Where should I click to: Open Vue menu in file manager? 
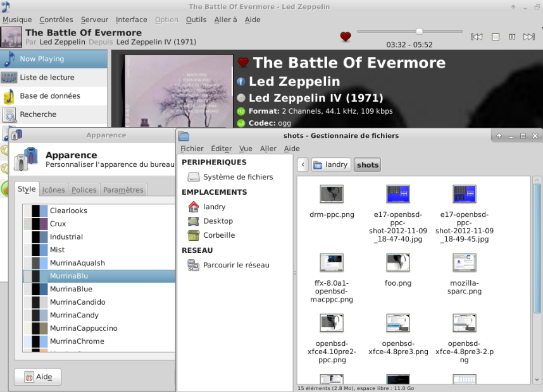pyautogui.click(x=246, y=149)
